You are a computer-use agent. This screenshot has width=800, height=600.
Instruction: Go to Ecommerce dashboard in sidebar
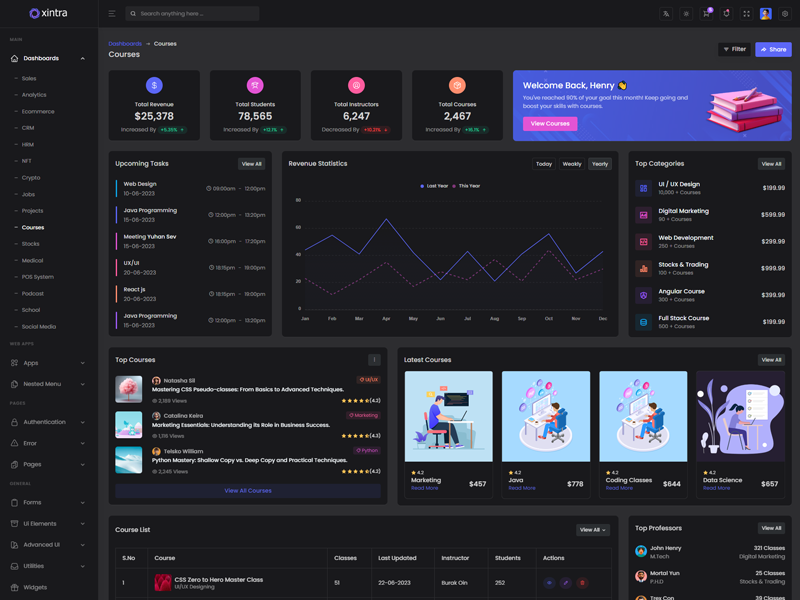(38, 111)
